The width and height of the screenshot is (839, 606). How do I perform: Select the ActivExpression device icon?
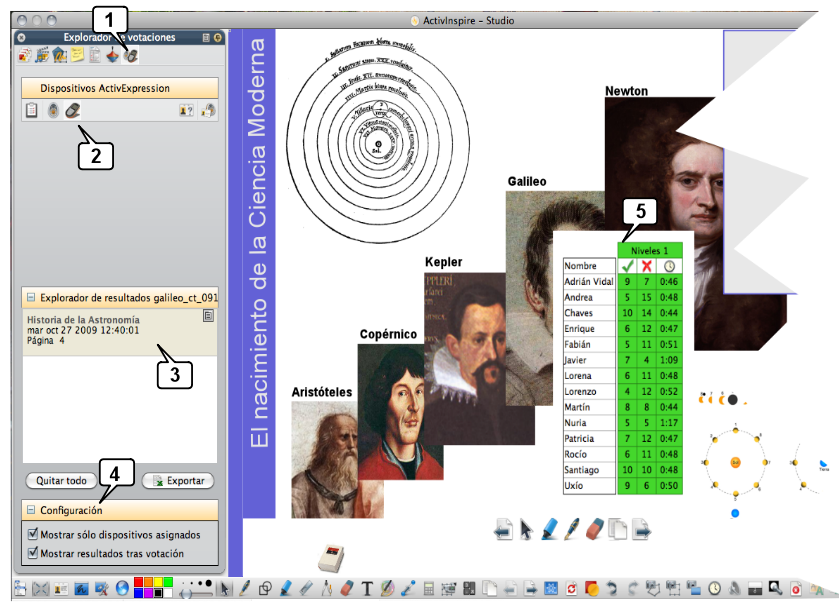pos(73,112)
